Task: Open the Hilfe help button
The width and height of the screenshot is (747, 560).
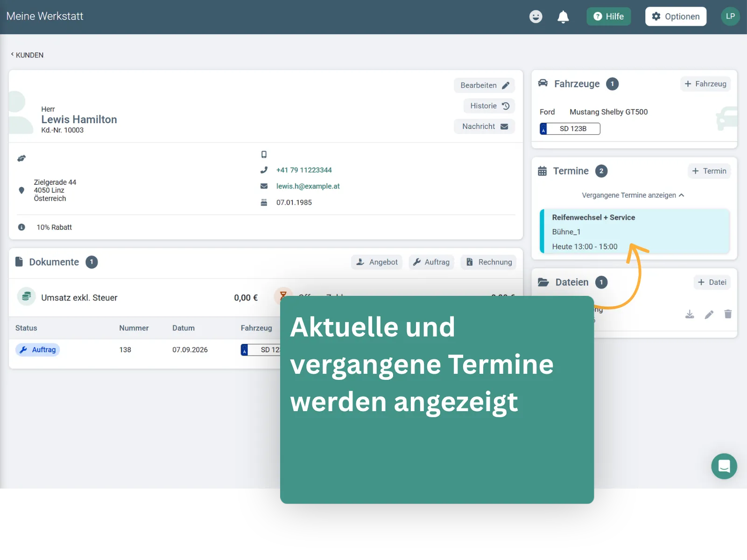Action: (x=608, y=16)
